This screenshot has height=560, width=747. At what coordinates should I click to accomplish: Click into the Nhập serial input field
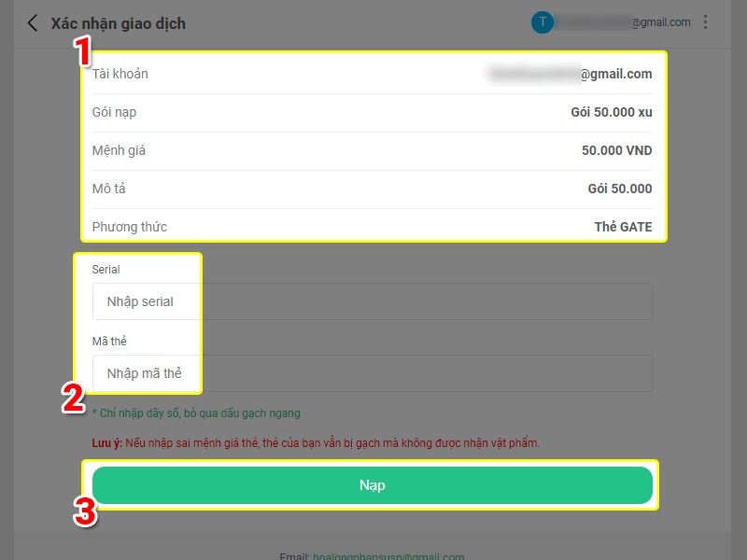(372, 301)
